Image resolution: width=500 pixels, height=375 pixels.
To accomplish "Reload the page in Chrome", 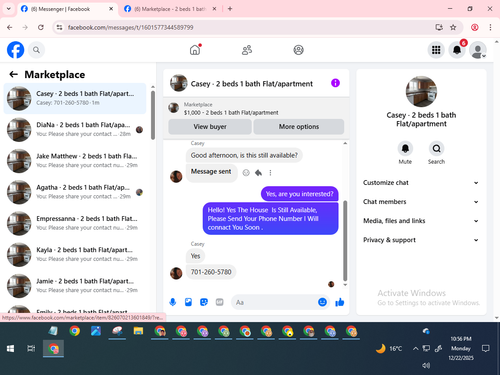I will click(41, 27).
